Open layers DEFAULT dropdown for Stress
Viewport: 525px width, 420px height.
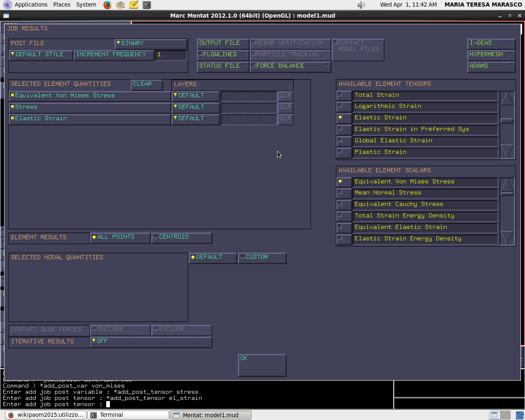tap(196, 107)
